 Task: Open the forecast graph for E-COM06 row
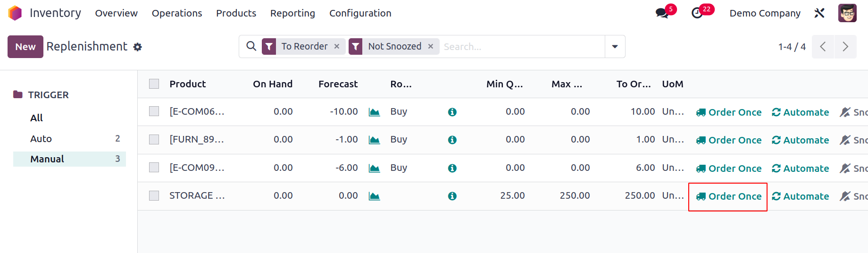click(x=374, y=112)
